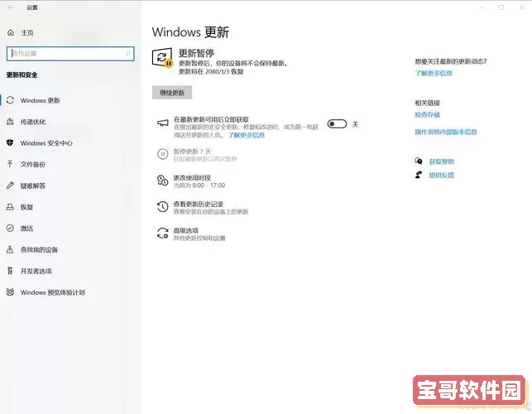Click the gear-sync icon beside 高级选项
The image size is (532, 414).
point(162,233)
